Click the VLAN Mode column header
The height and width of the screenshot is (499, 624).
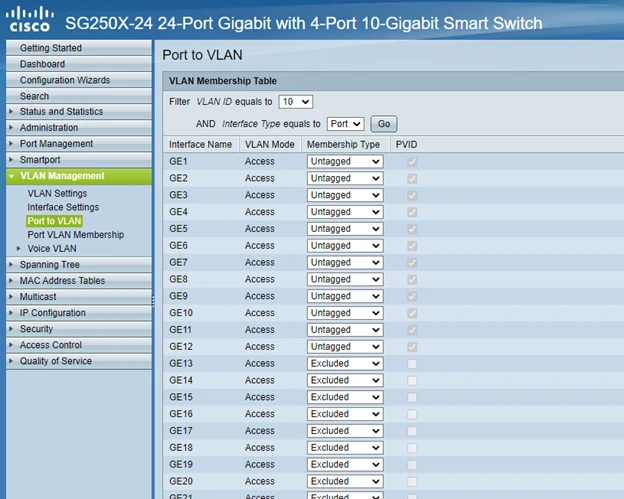pyautogui.click(x=270, y=144)
